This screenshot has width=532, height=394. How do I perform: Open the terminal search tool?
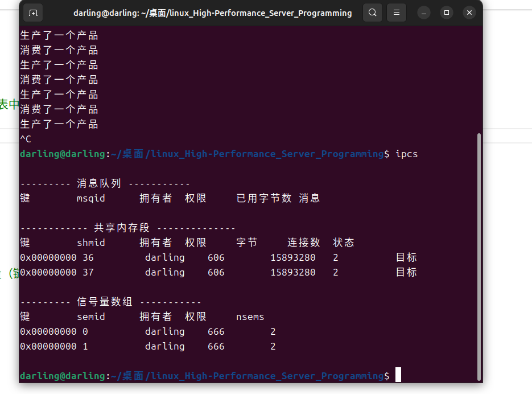pyautogui.click(x=373, y=13)
